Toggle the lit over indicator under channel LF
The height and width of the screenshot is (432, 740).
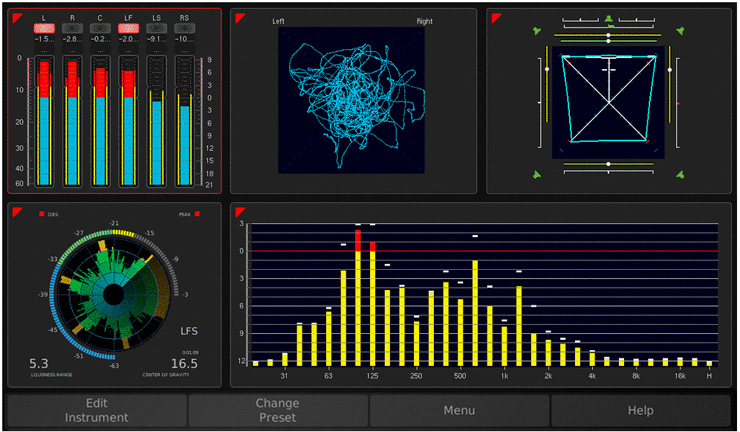tap(128, 28)
